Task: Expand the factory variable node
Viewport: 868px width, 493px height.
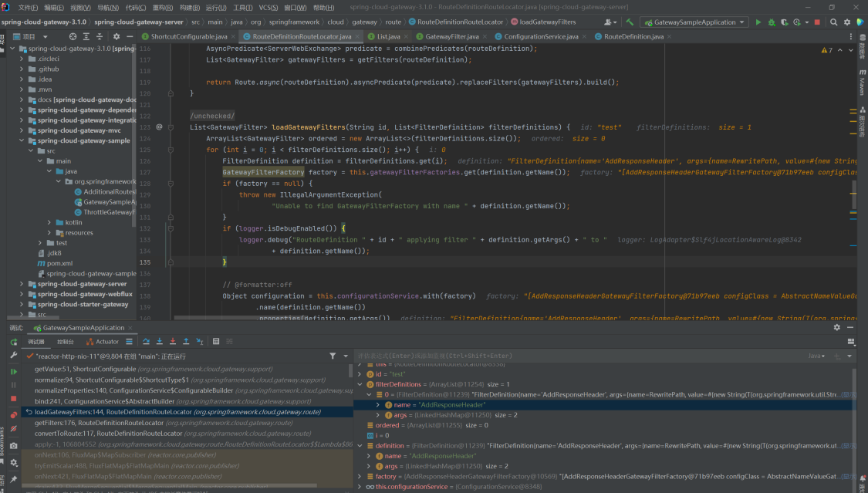Action: coord(360,476)
